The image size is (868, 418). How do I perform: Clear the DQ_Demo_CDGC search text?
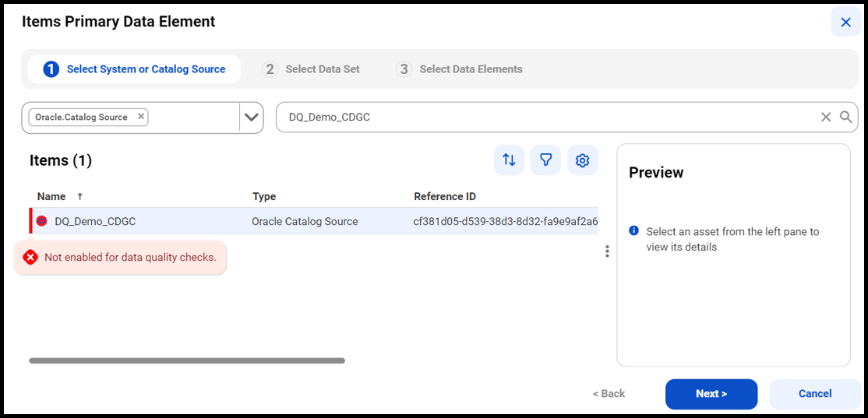[826, 117]
